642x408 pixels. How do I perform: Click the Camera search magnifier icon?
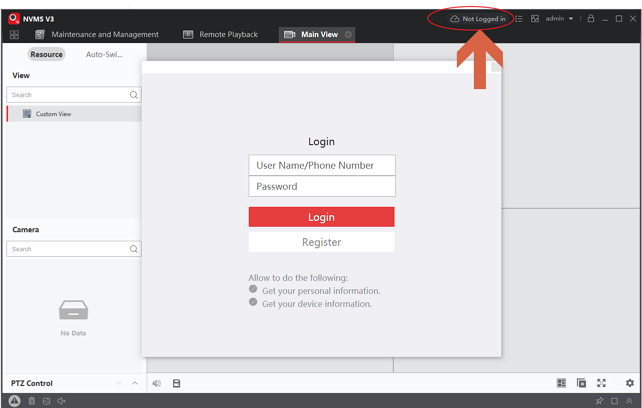point(133,249)
